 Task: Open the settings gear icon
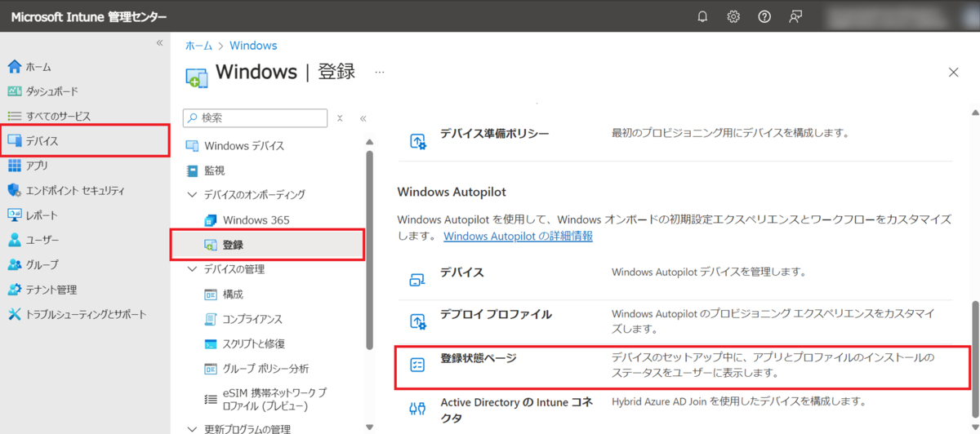point(733,17)
